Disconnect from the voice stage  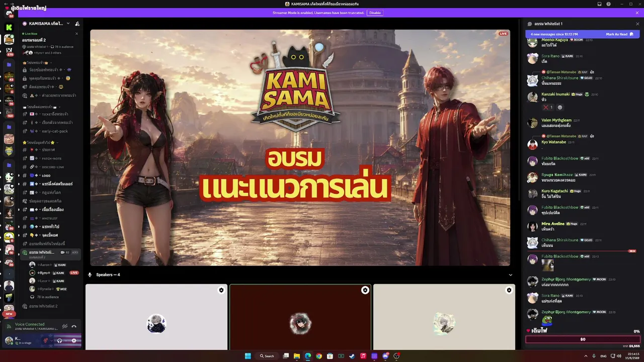click(74, 326)
